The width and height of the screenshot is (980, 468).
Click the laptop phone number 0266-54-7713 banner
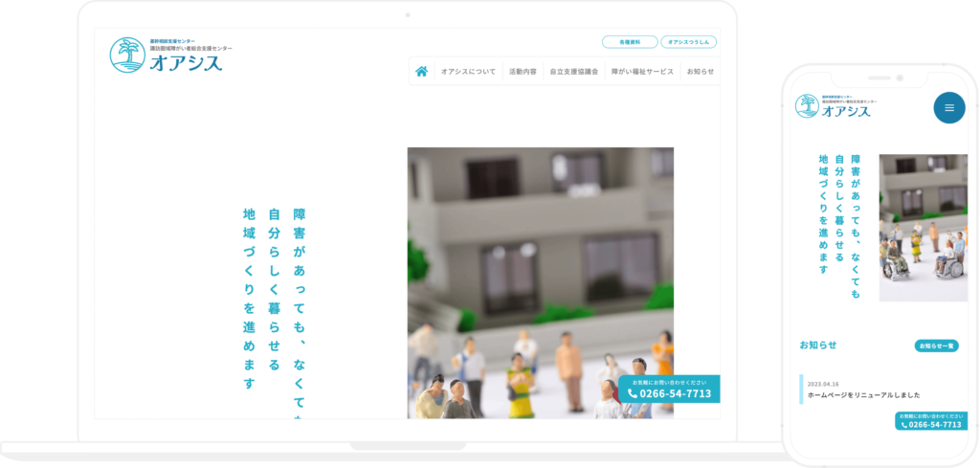[669, 389]
